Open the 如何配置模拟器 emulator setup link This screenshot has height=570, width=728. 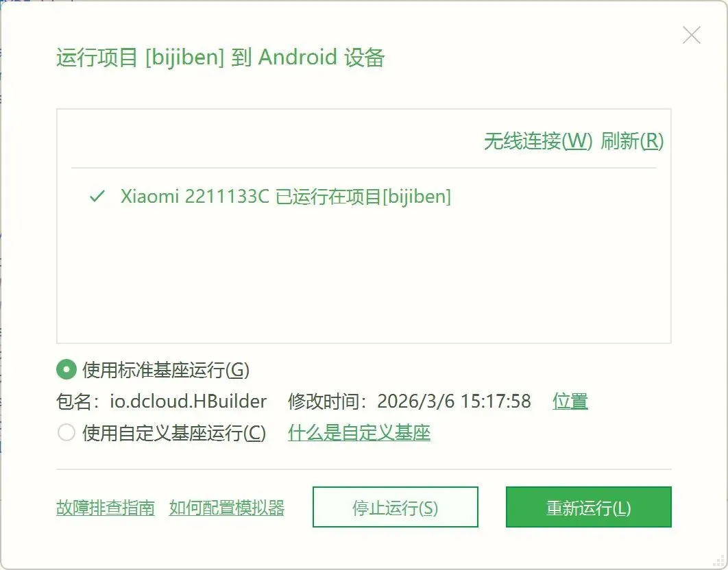(227, 508)
